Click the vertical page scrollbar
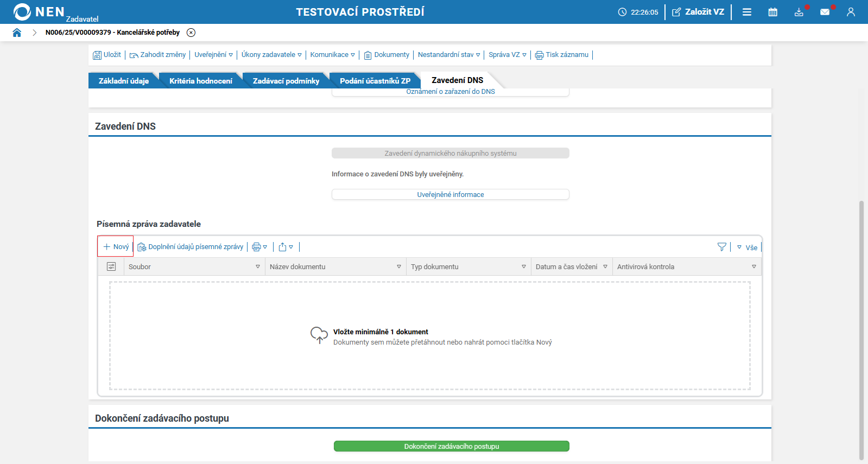 coord(861,330)
